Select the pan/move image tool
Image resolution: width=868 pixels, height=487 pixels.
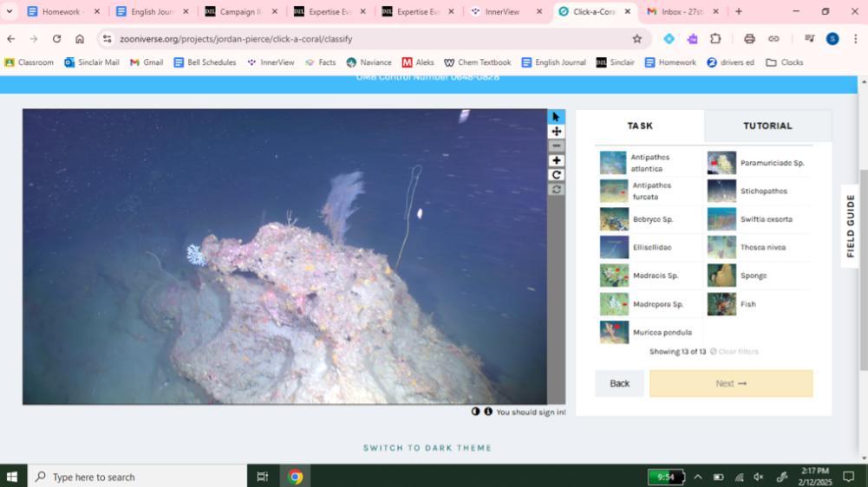click(x=557, y=131)
